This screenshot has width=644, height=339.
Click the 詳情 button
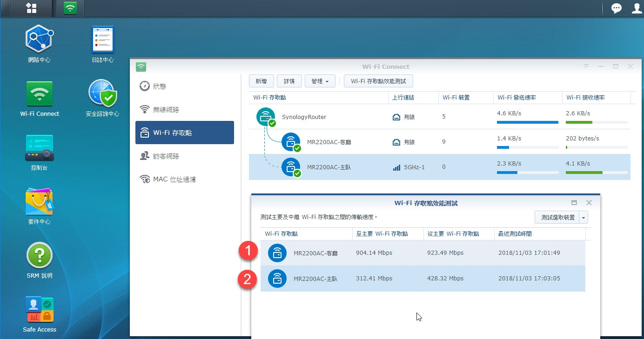tap(289, 81)
